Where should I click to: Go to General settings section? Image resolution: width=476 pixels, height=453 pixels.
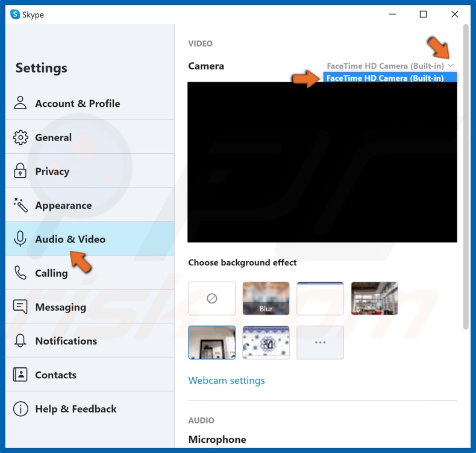[90, 137]
